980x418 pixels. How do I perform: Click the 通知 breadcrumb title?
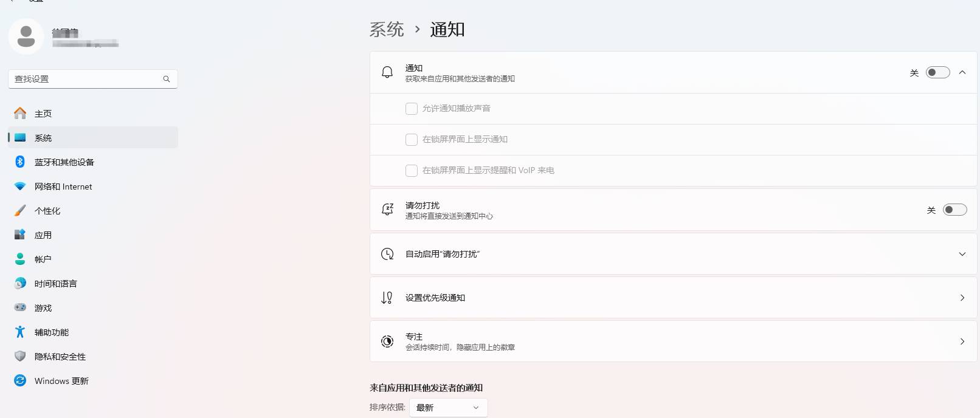(x=447, y=29)
